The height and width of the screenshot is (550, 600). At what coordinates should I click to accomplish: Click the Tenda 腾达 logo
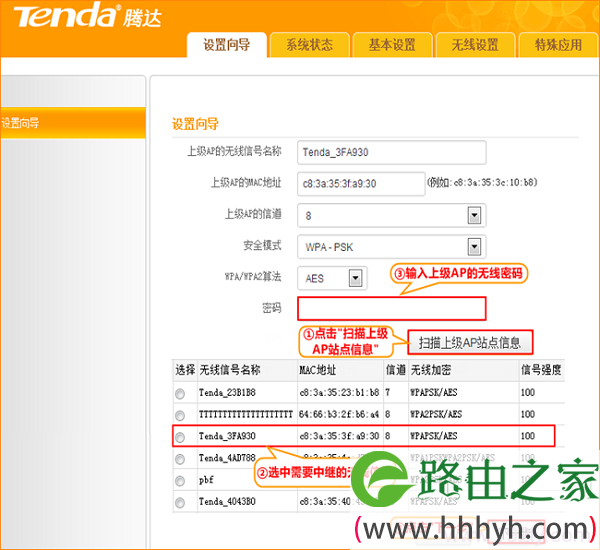[88, 16]
